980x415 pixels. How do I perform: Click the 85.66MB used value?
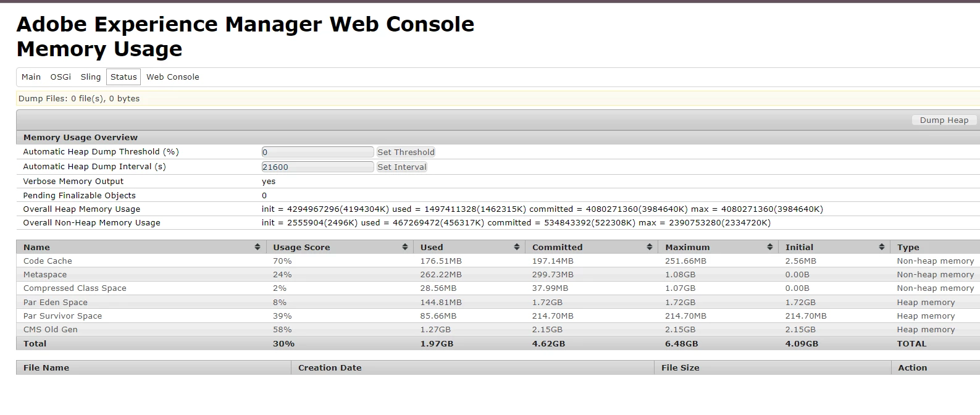tap(438, 316)
